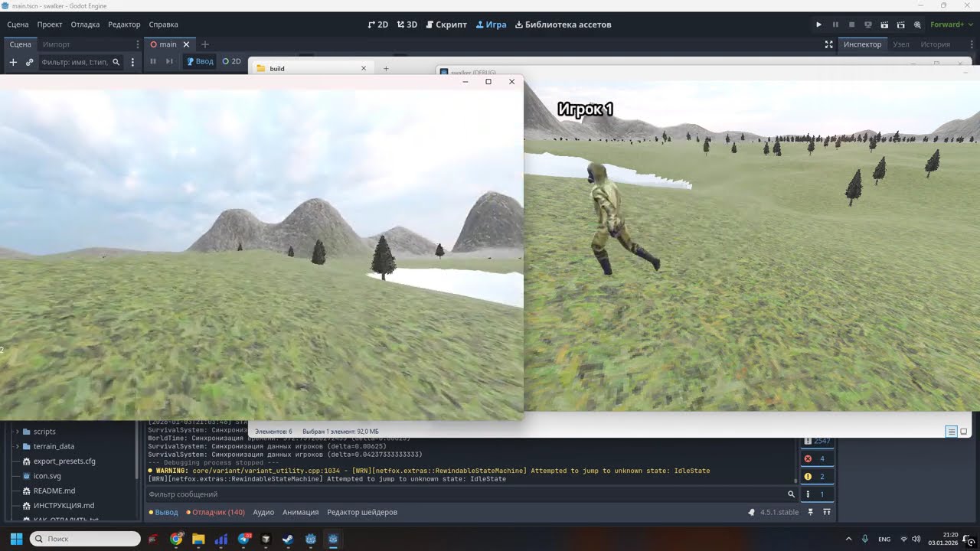Image resolution: width=980 pixels, height=551 pixels.
Task: Open remote debug deploy icon
Action: point(868,24)
